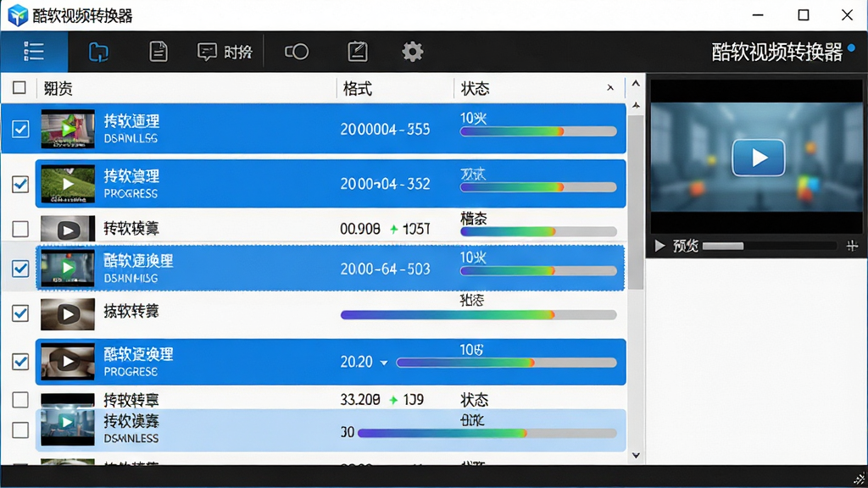The image size is (868, 488).
Task: Select the format value 2000-64-503
Action: (x=385, y=269)
